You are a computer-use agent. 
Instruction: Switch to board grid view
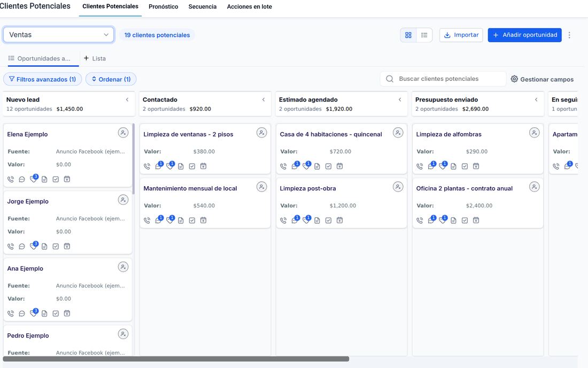tap(408, 35)
